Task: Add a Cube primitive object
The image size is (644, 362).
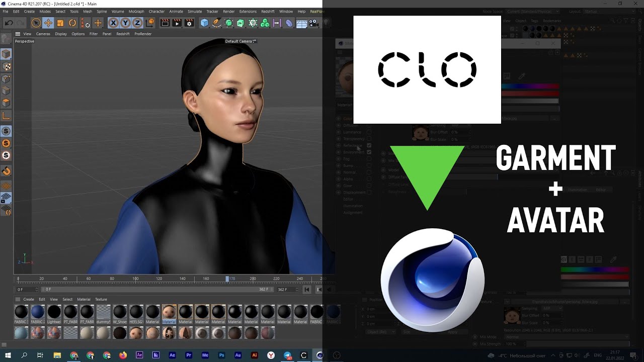Action: coord(204,23)
